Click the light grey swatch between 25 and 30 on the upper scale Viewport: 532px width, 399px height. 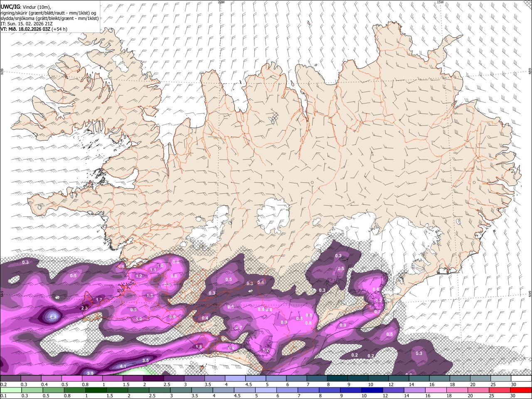(501, 378)
